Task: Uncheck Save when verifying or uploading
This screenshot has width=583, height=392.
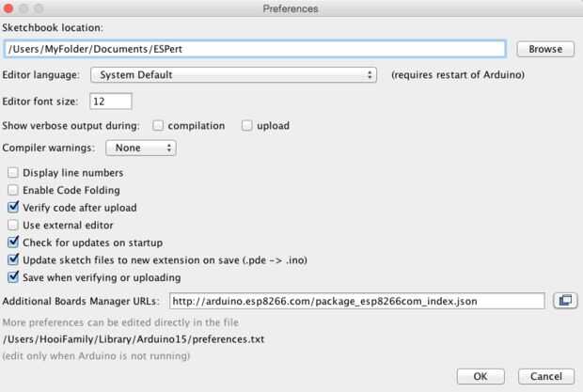Action: (13, 277)
